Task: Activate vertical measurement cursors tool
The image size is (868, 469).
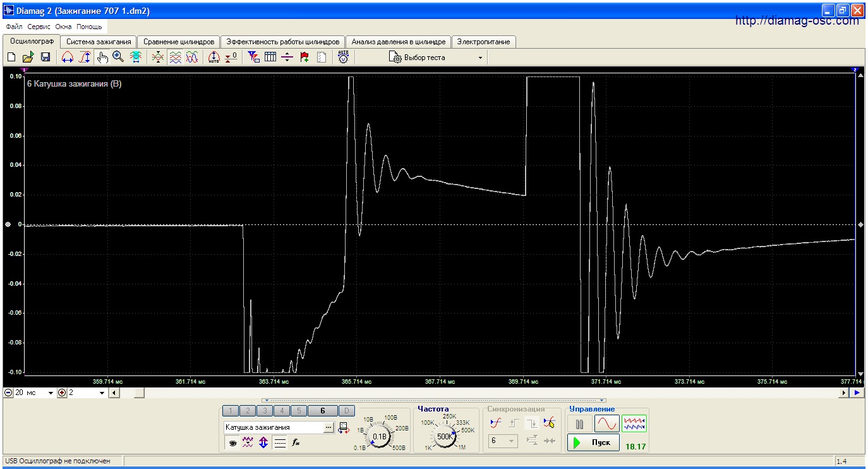Action: click(x=85, y=57)
